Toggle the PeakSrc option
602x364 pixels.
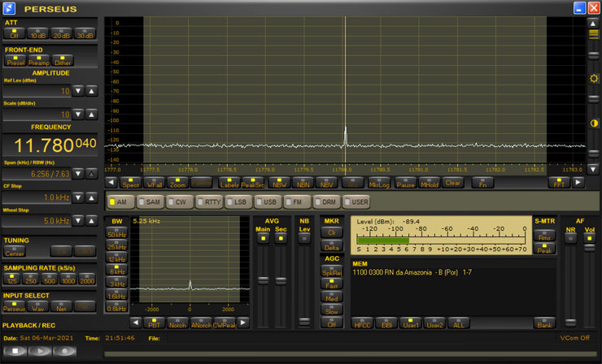click(x=253, y=183)
